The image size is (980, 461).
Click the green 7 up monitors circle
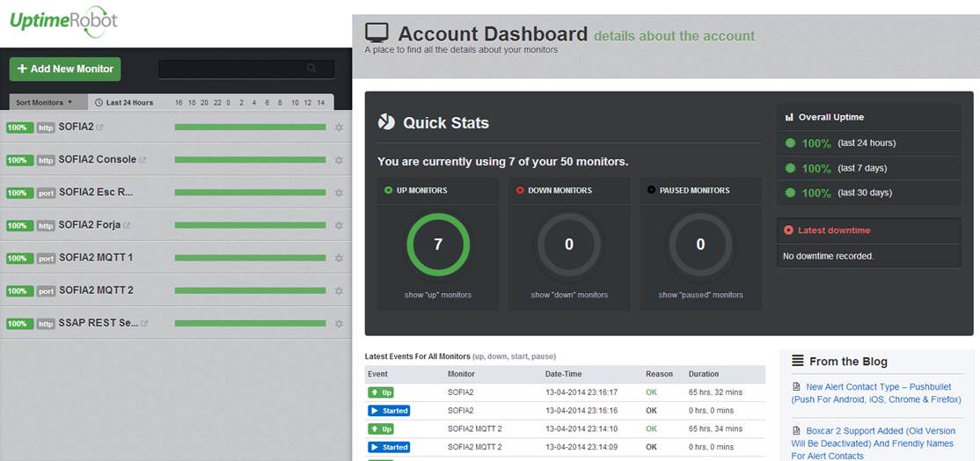coord(438,245)
